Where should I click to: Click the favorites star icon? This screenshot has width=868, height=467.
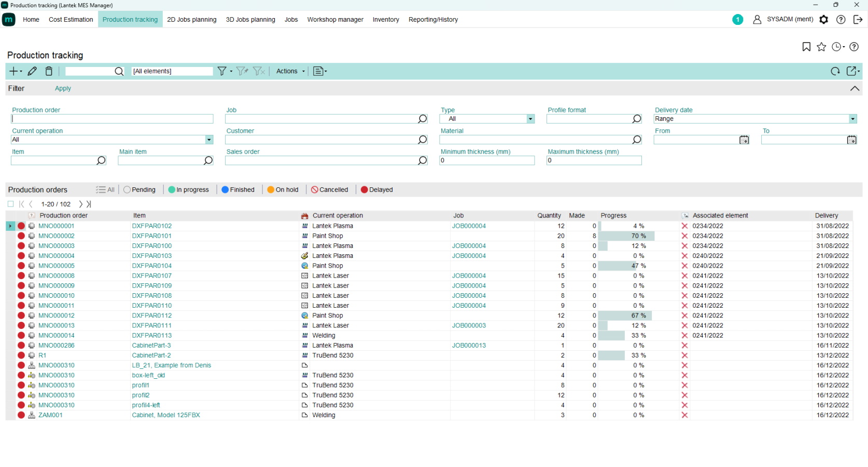[821, 47]
